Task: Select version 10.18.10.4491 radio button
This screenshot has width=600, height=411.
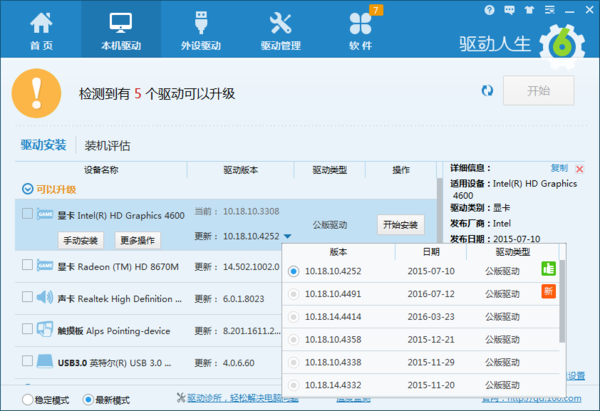Action: click(293, 294)
